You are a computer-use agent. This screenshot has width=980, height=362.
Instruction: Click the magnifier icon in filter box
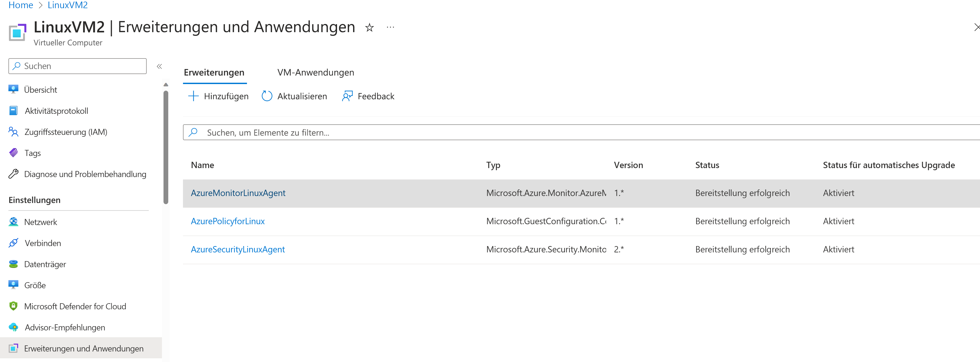pyautogui.click(x=193, y=132)
